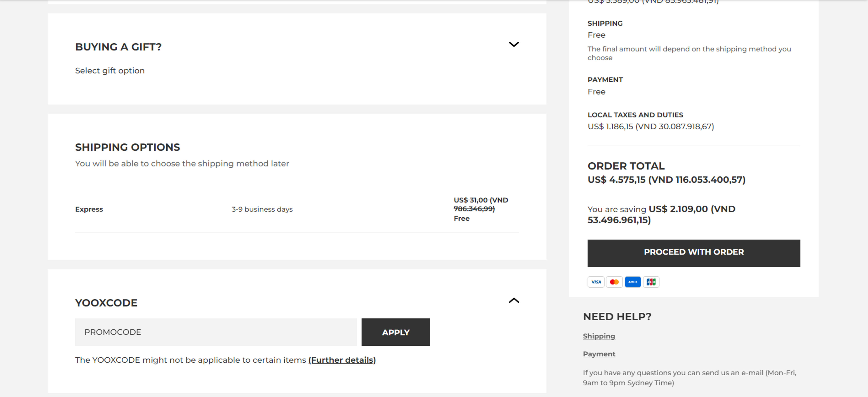Click the LOCAL TAXES AND DUTIES label
This screenshot has width=868, height=397.
[635, 115]
